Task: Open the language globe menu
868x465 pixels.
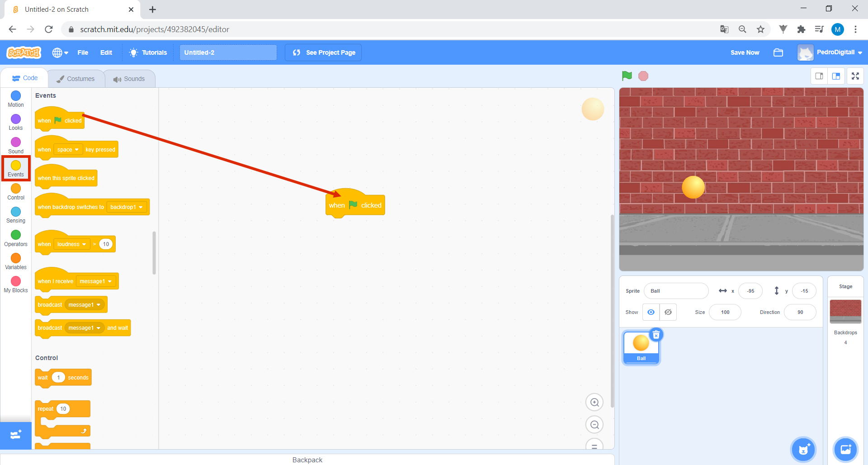Action: [60, 52]
